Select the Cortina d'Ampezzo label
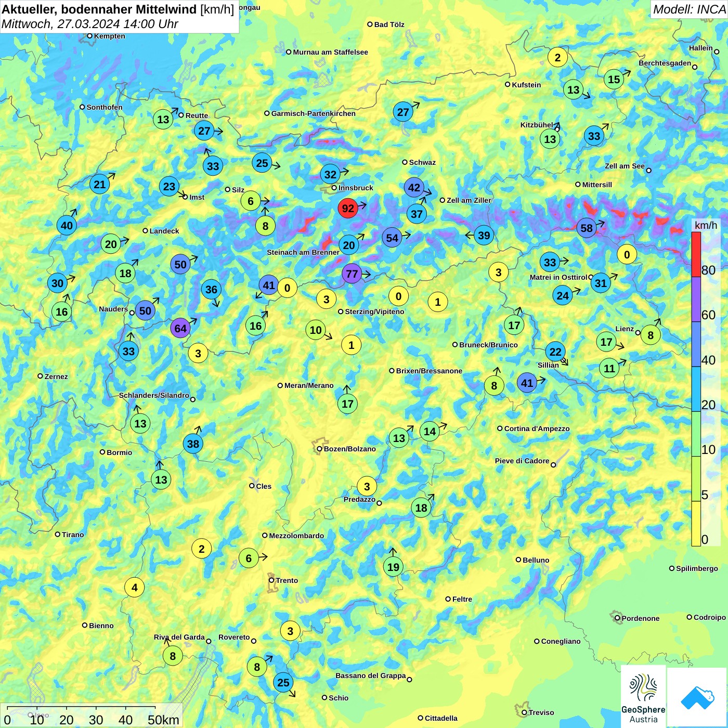 point(537,428)
